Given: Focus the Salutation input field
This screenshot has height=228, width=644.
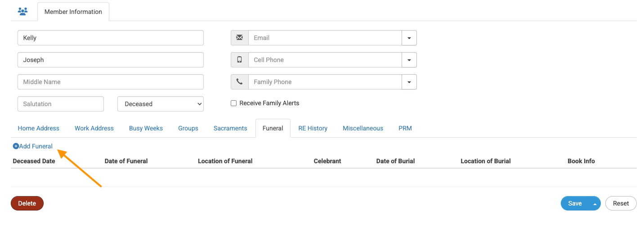Looking at the screenshot, I should tap(61, 104).
